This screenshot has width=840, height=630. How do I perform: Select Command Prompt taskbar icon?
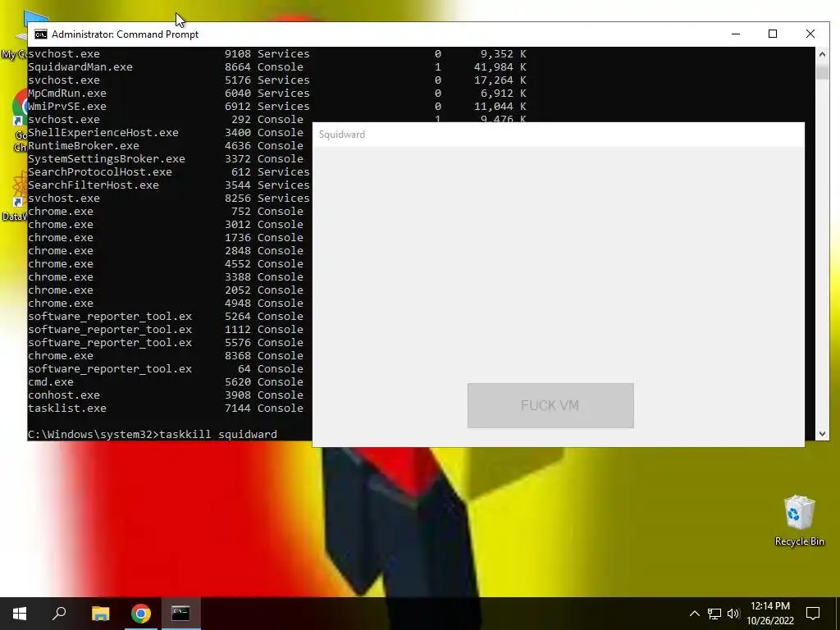click(x=180, y=614)
